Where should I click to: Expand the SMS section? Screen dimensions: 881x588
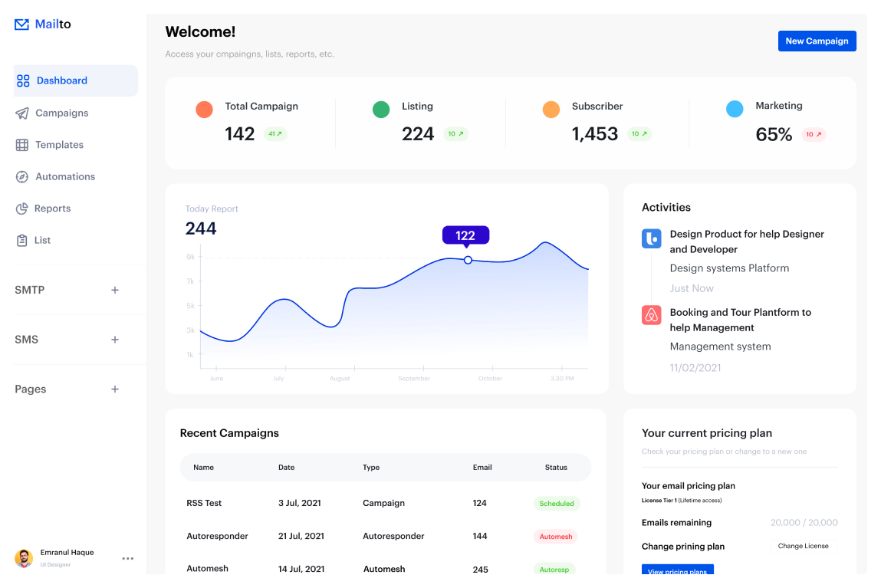(115, 339)
